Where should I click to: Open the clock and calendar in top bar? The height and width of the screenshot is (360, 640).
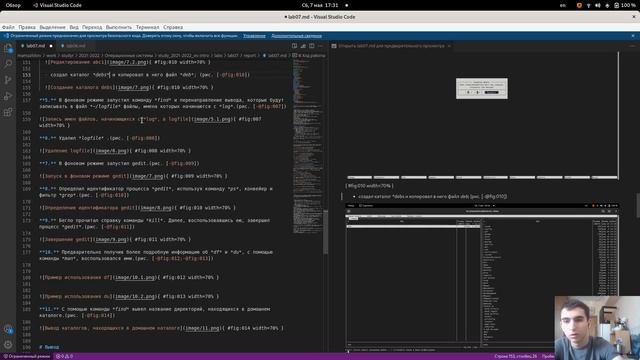320,5
